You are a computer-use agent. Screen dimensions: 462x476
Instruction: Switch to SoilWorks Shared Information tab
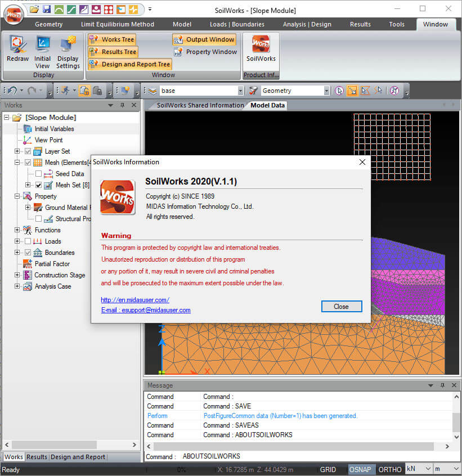pyautogui.click(x=200, y=105)
